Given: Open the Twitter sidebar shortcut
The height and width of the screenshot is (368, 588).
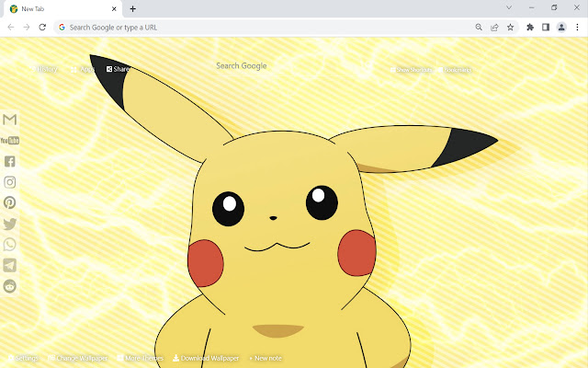Looking at the screenshot, I should click(x=10, y=224).
